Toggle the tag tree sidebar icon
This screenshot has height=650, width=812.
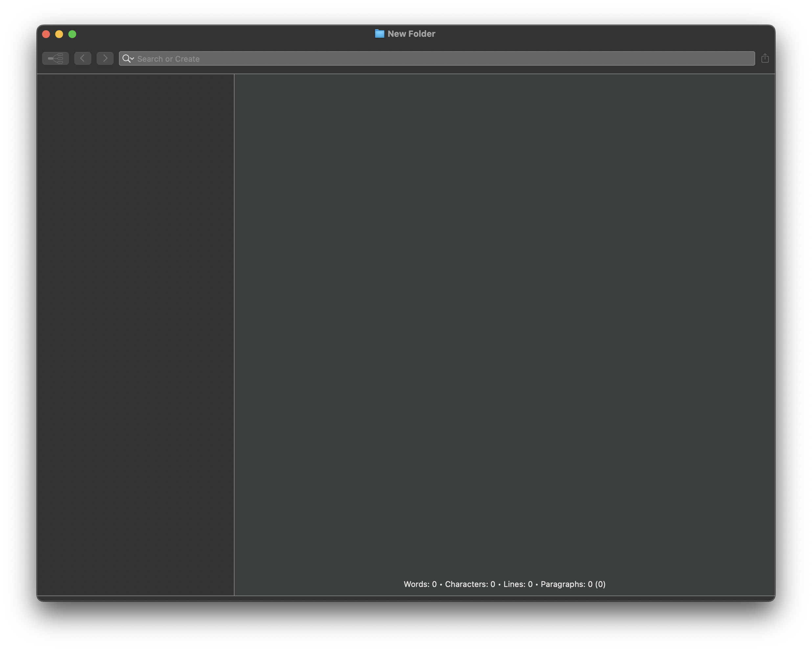(x=56, y=58)
